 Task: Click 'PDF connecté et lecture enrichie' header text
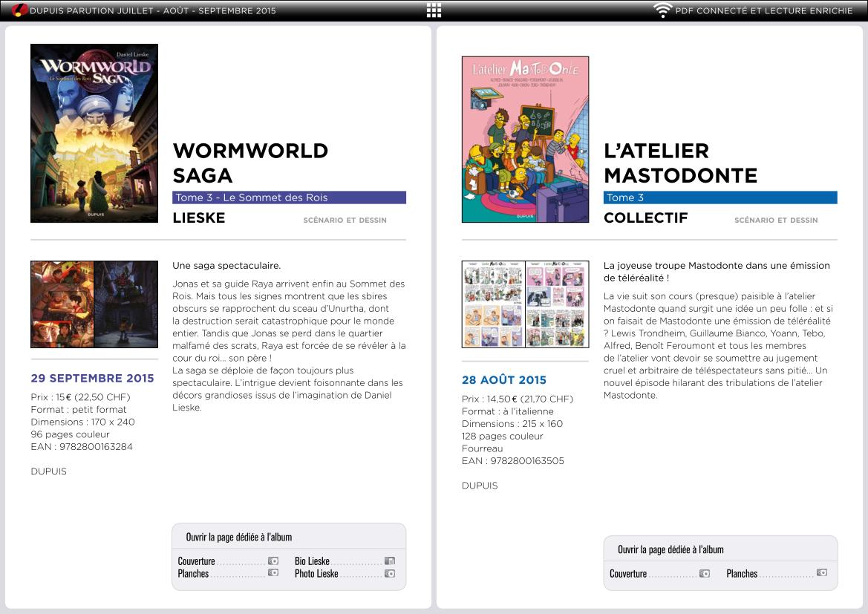[x=764, y=10]
